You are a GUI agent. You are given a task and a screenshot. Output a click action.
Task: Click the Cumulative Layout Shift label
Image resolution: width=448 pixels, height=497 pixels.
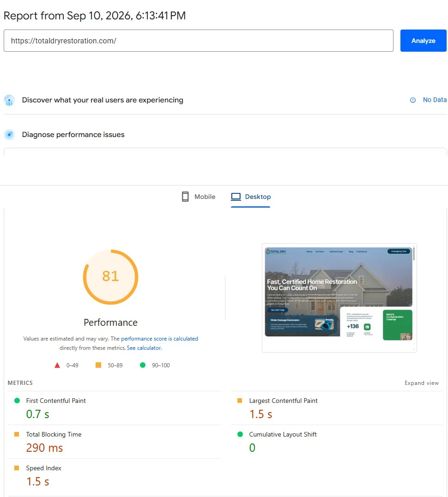tap(283, 434)
